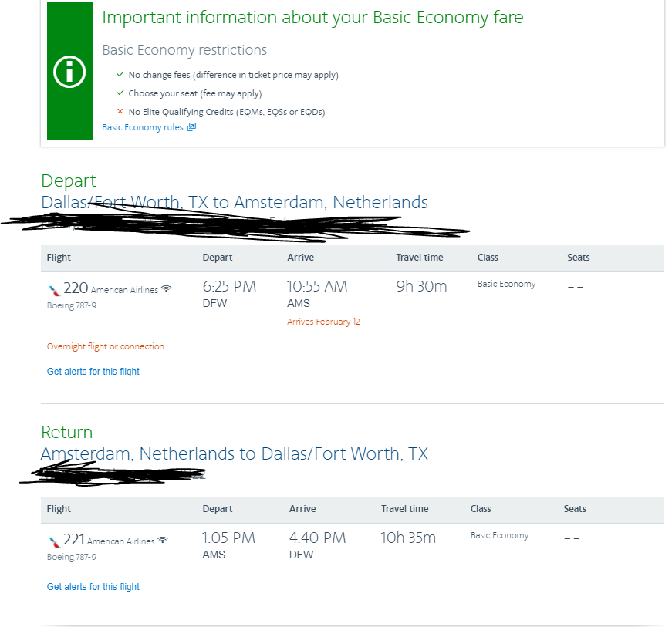Get alerts for the departing DFW flight

[93, 372]
